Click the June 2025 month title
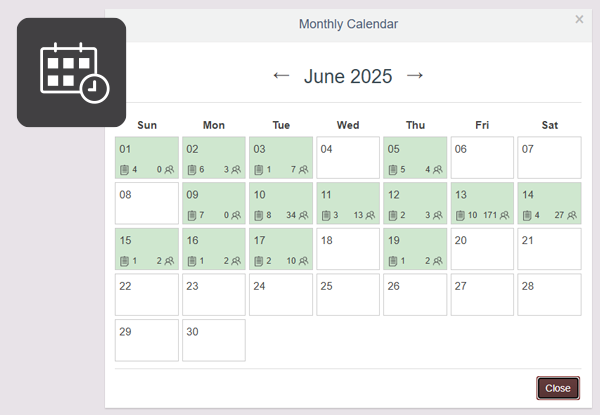Viewport: 600px width, 415px height. [348, 76]
